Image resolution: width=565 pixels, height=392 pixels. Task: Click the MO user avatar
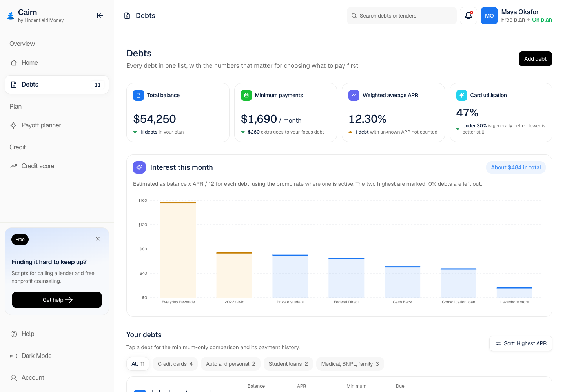[489, 16]
